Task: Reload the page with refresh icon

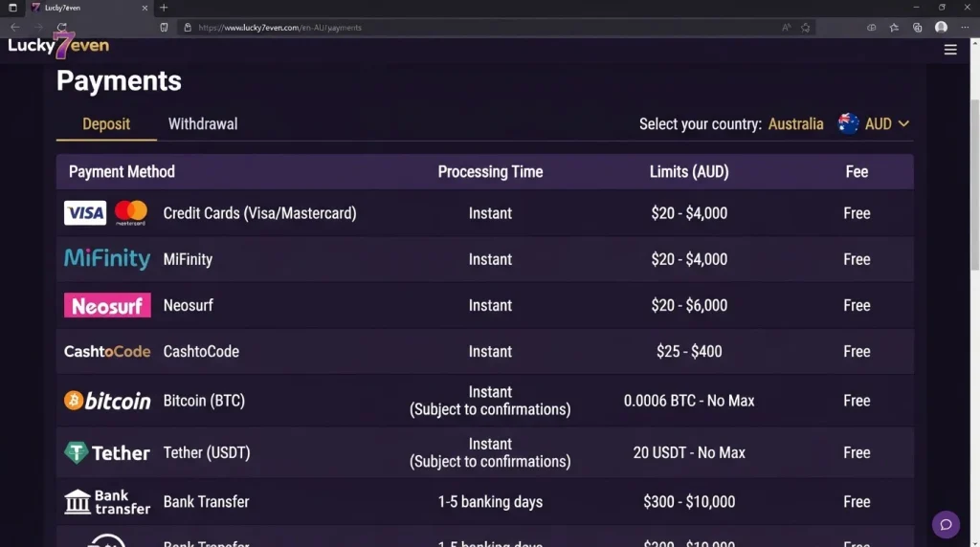Action: (61, 28)
